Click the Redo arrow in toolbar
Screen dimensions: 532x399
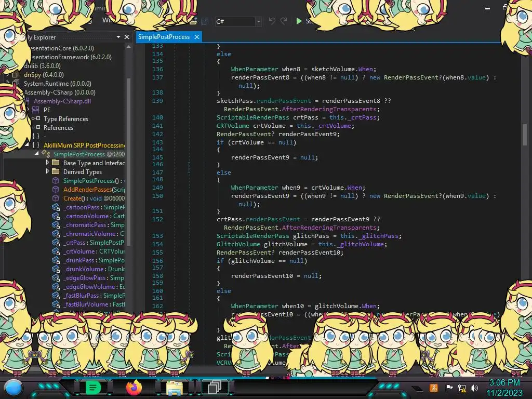284,21
